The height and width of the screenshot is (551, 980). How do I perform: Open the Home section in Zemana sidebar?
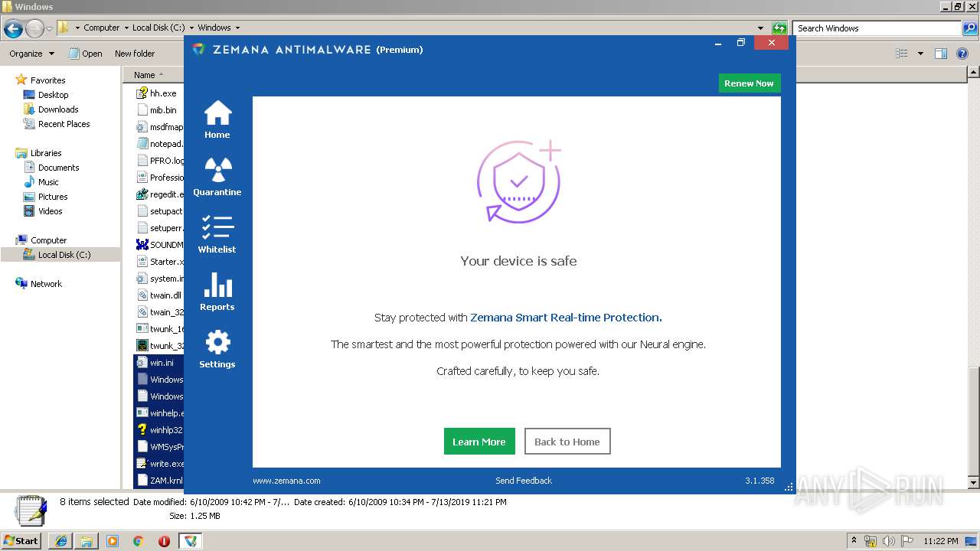[217, 119]
